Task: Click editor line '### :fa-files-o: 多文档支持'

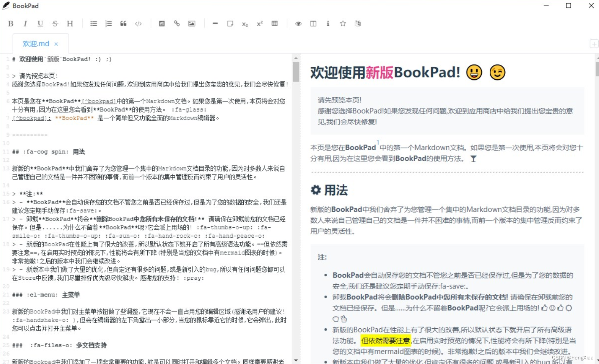Action: click(59, 345)
